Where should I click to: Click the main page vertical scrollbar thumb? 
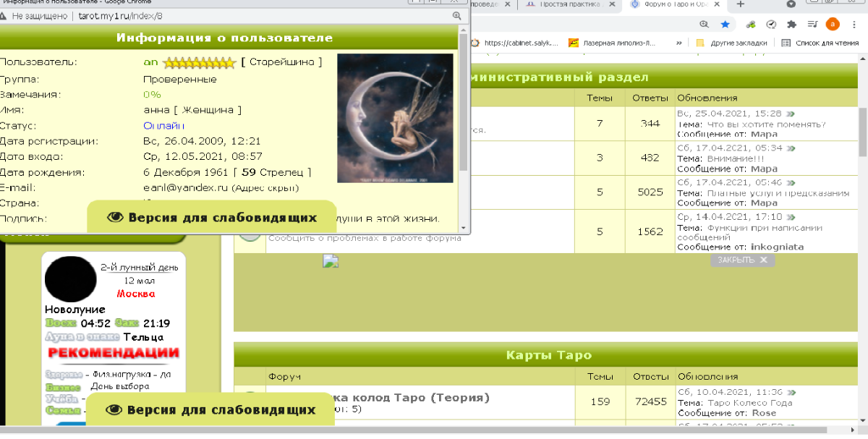(x=862, y=130)
